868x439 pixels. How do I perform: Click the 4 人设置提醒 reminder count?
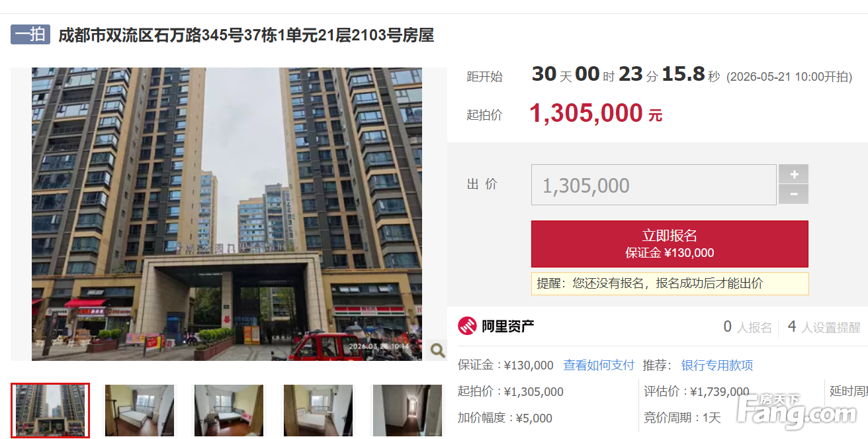[x=824, y=326]
